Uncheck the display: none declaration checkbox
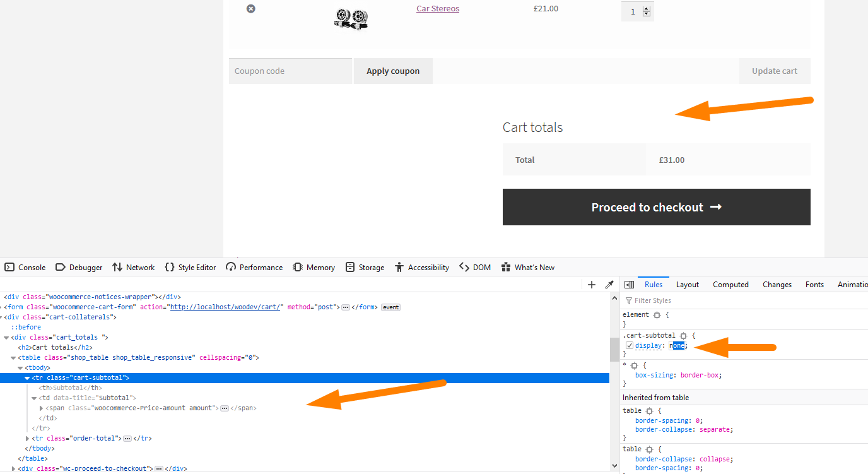Screen dimensions: 868x474 [629, 345]
